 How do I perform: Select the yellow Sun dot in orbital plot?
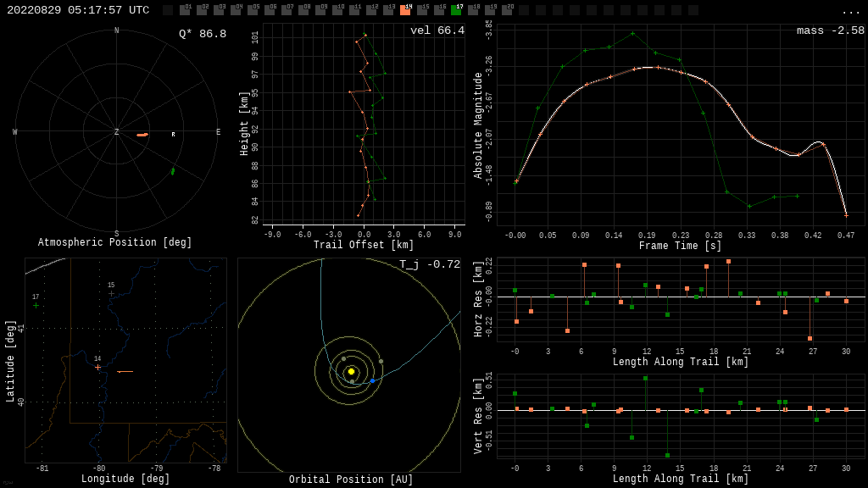[x=351, y=371]
